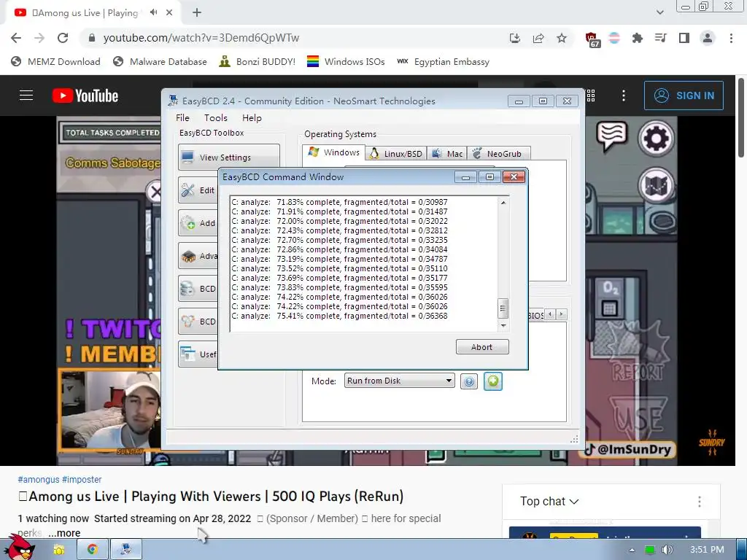Expand description with ...more
This screenshot has height=560, width=747.
coord(64,533)
